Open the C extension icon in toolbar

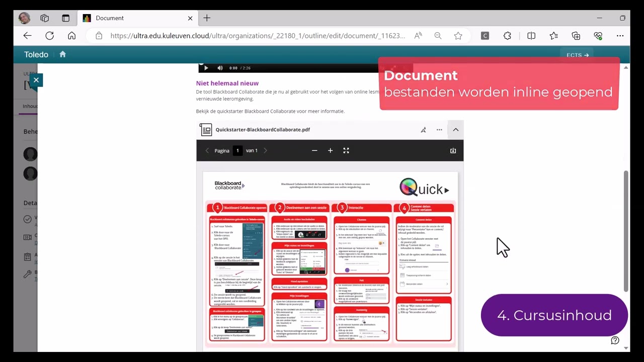tap(485, 36)
